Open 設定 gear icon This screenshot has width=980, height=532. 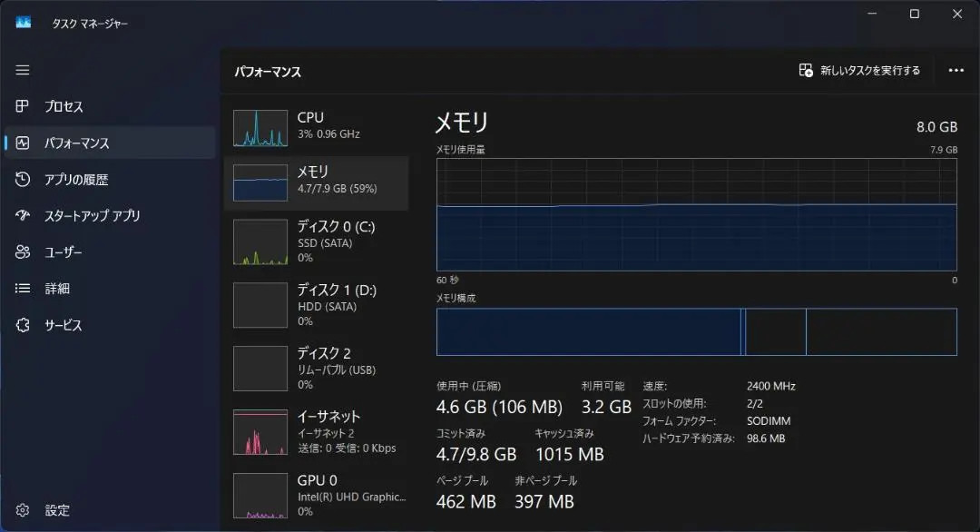coord(23,510)
